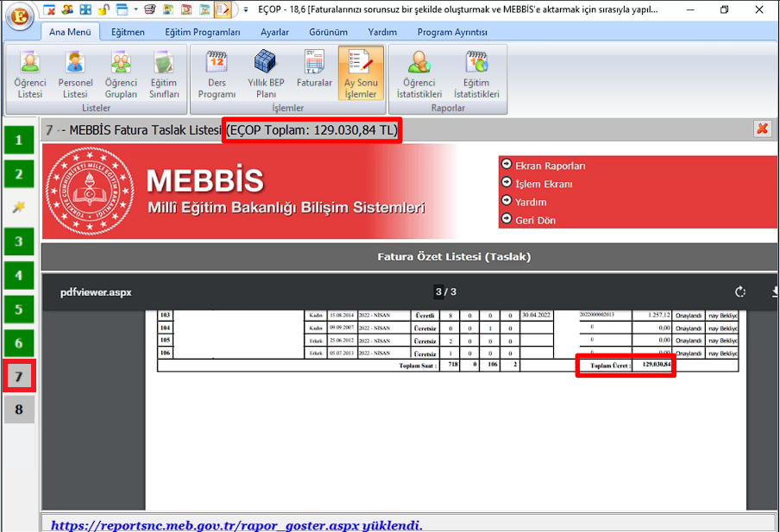Click the status bar reportsnc.meb.gov.tr URL text
Screen dimensions: 780x532
tap(236, 525)
